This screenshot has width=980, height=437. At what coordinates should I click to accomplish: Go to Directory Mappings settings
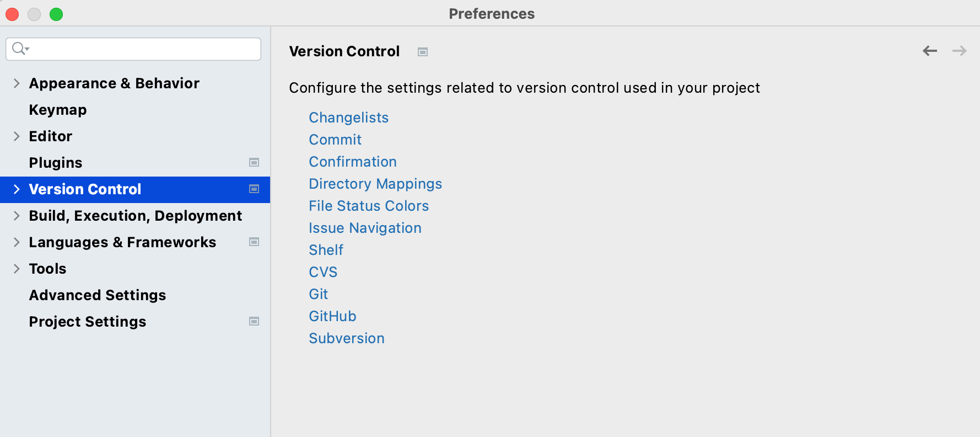pos(375,184)
